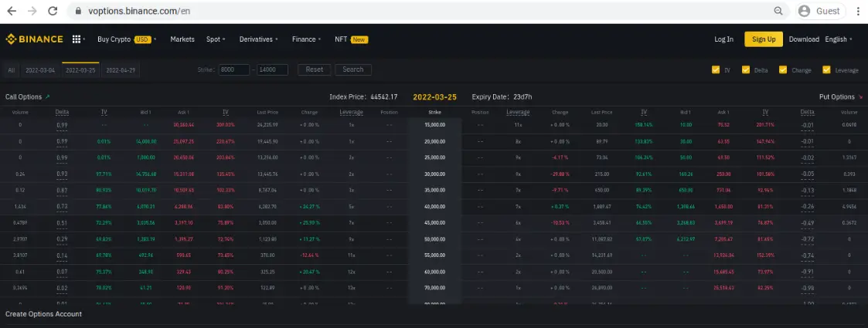Click the 20,000.00 strike cell
The height and width of the screenshot is (328, 868).
[434, 141]
